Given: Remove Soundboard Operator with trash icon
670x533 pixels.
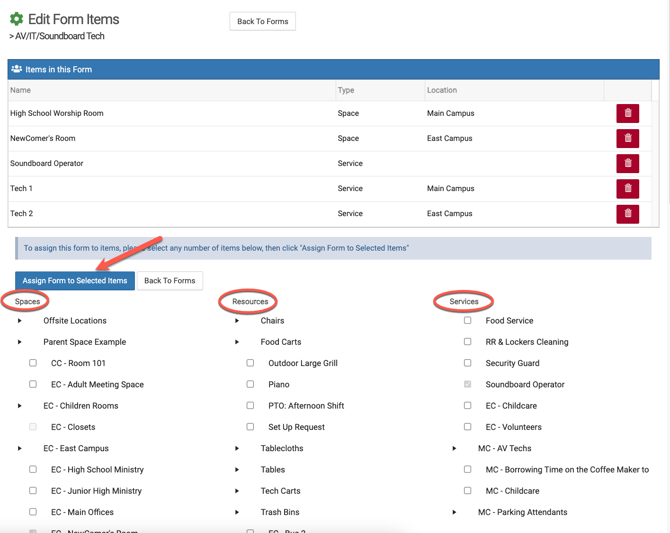Looking at the screenshot, I should (627, 163).
